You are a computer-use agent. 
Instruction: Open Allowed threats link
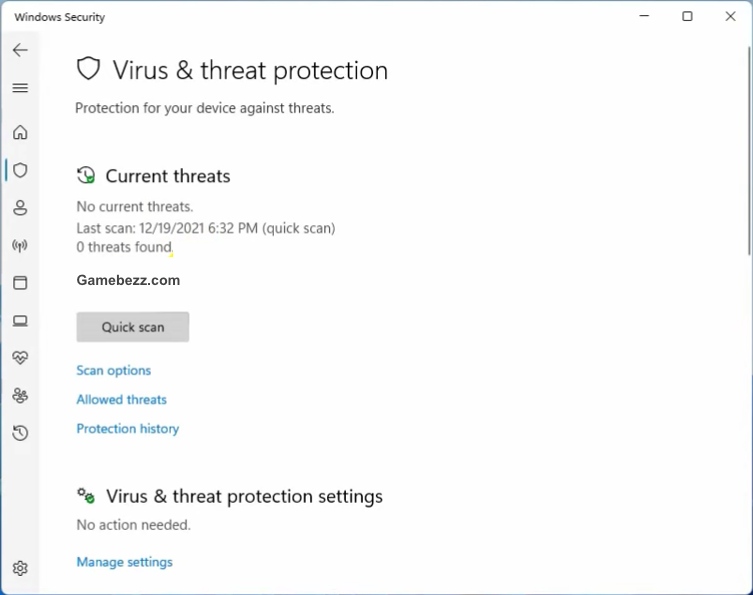(x=121, y=400)
